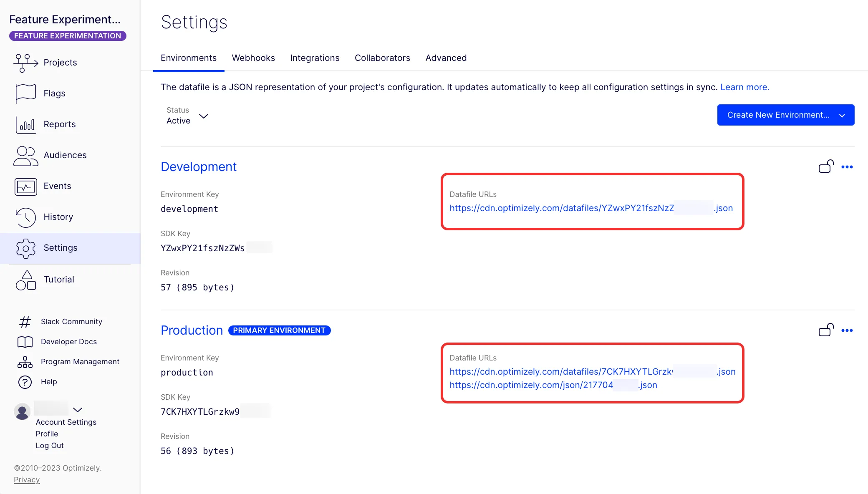Click the FEATURE EXPERIMENTATION badge
868x494 pixels.
(68, 36)
